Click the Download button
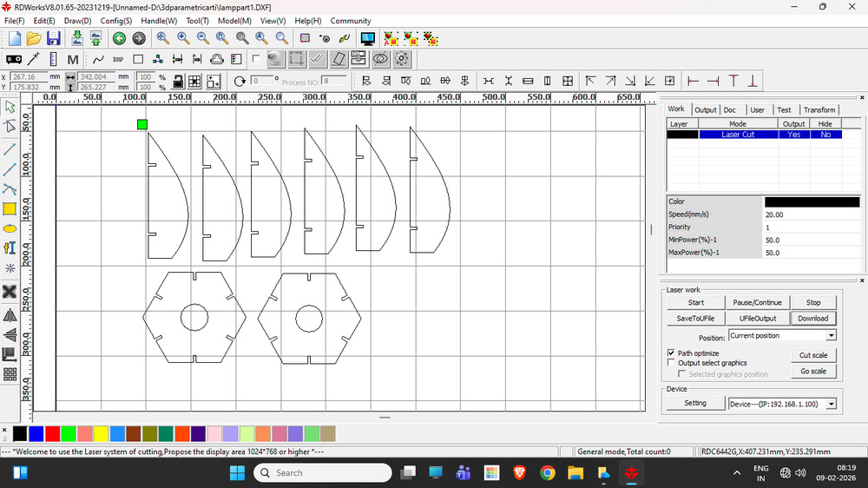Viewport: 868px width, 488px height. (x=813, y=319)
